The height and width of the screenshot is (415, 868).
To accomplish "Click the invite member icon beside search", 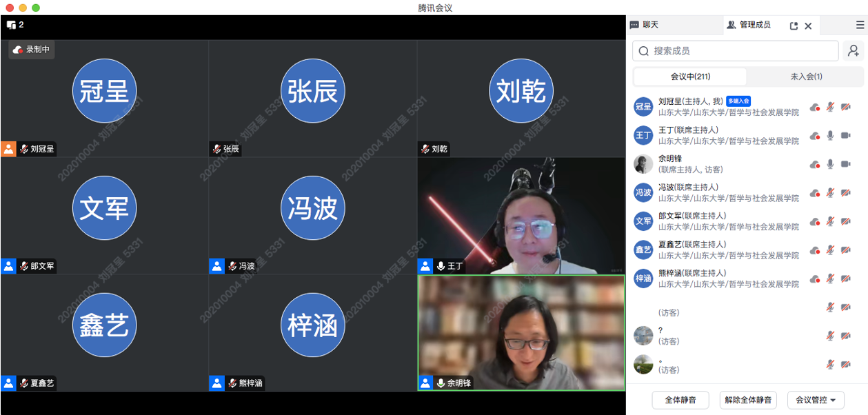I will [x=854, y=50].
